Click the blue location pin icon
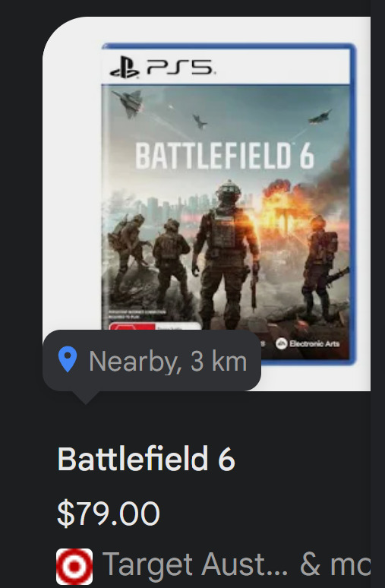Image resolution: width=385 pixels, height=588 pixels. pos(68,359)
